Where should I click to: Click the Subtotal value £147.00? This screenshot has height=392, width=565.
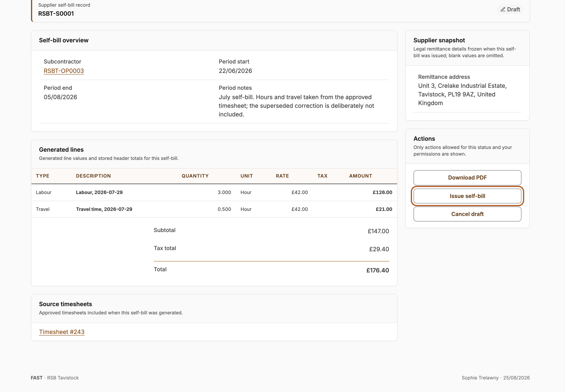(378, 231)
